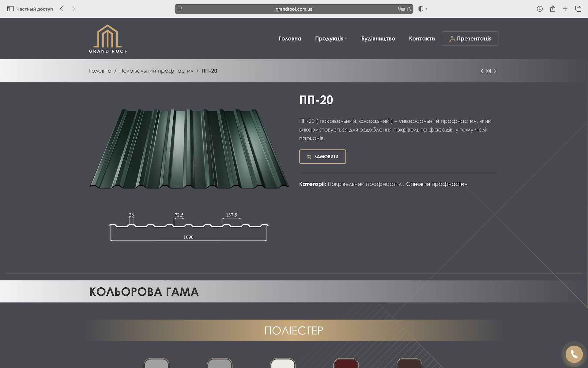This screenshot has width=588, height=368.
Task: Open the Share icon in Safari toolbar
Action: click(552, 9)
